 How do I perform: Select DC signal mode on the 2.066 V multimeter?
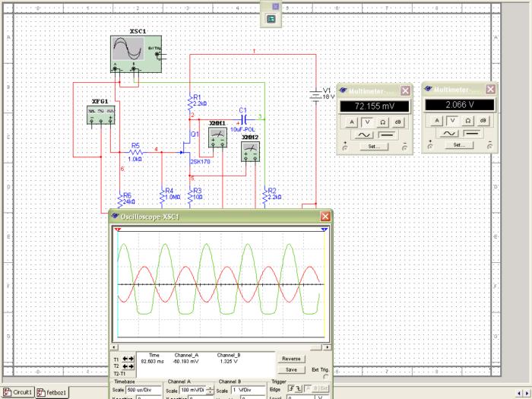[472, 134]
